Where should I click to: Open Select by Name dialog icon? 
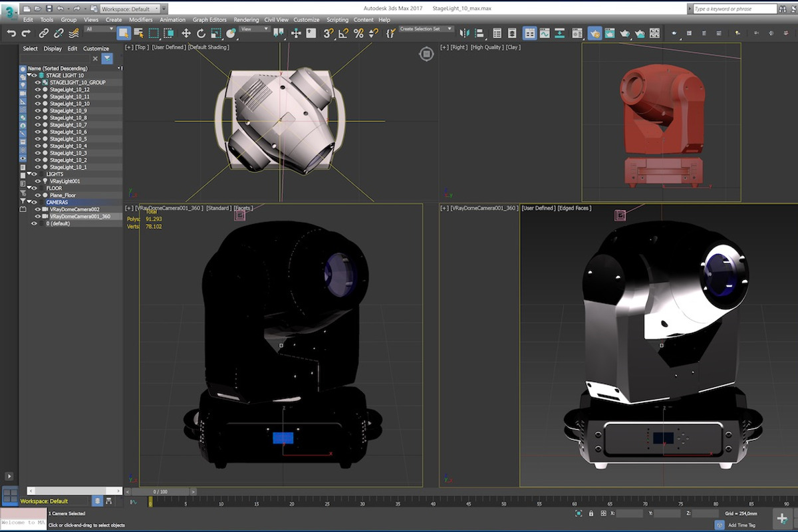point(138,33)
